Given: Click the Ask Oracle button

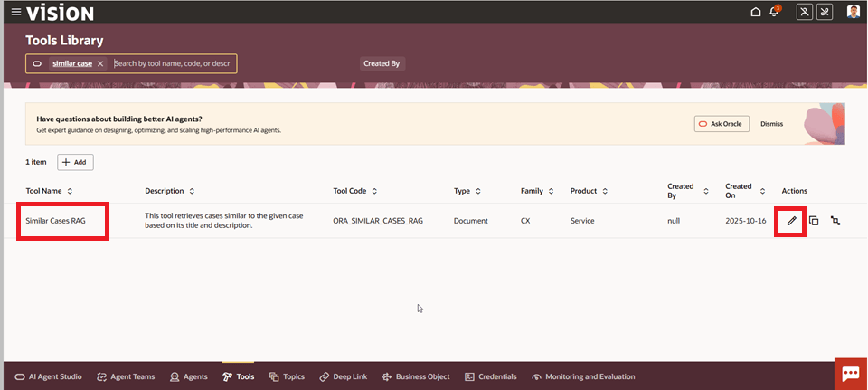Looking at the screenshot, I should (722, 124).
